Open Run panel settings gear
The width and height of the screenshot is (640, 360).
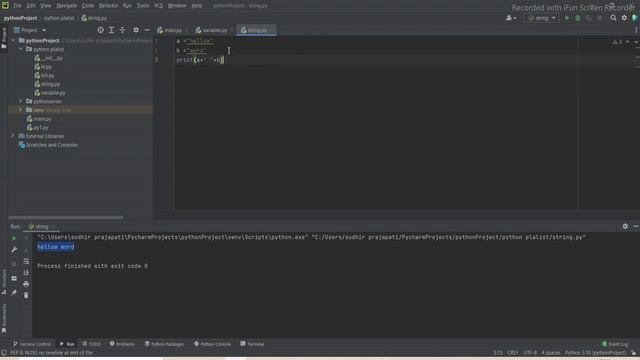coord(625,226)
